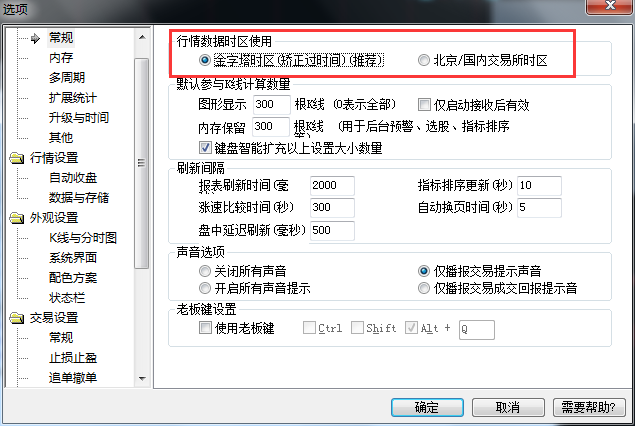Choose 仅播报交易成交回报提示音 option
Image resolution: width=635 pixels, height=426 pixels.
point(424,288)
